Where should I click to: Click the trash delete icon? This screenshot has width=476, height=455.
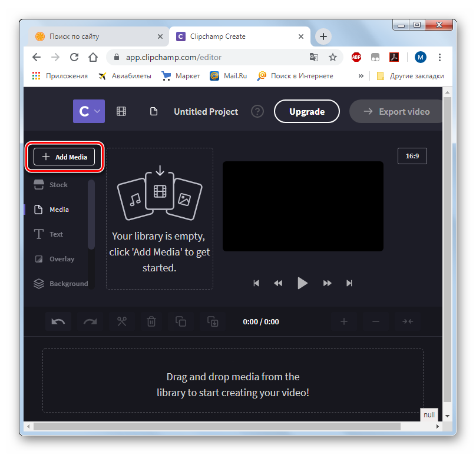151,321
